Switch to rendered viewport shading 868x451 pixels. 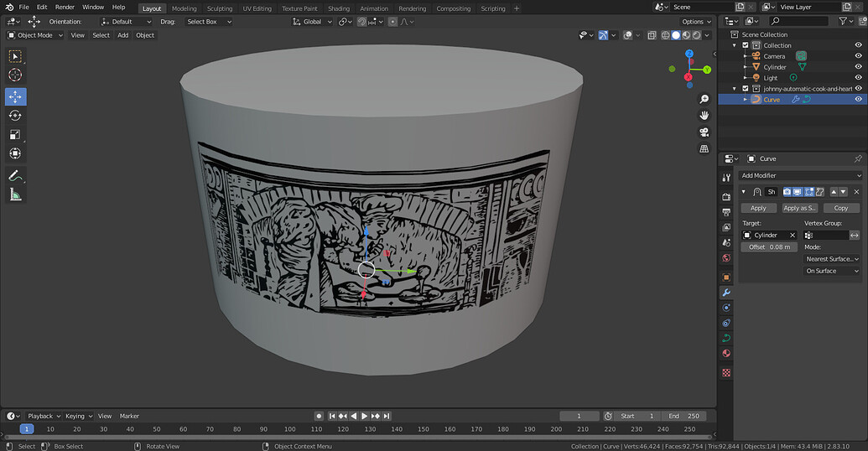tap(697, 35)
